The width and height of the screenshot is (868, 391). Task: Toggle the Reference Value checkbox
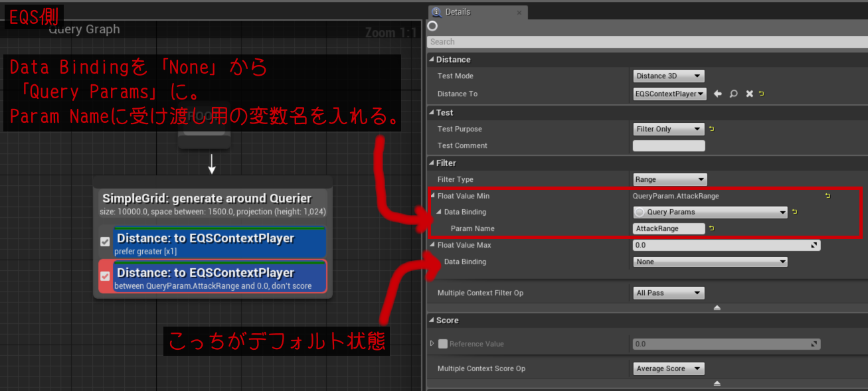pos(443,344)
